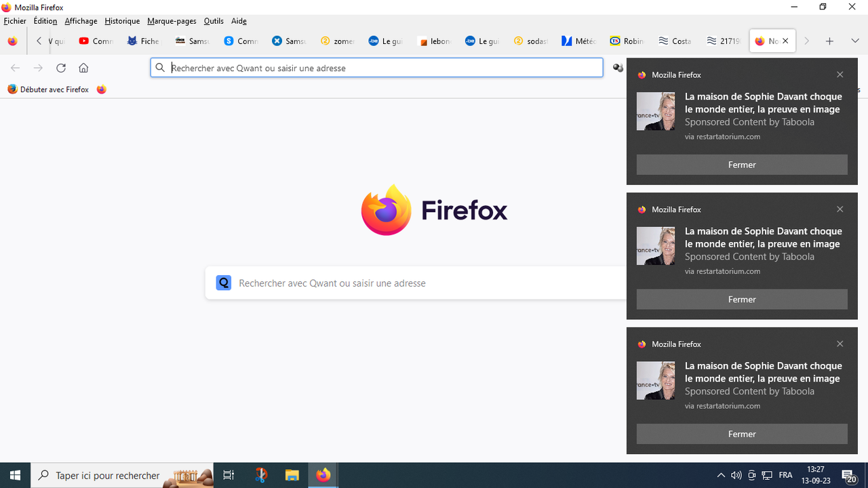The width and height of the screenshot is (868, 488).
Task: Open the network icon in tray
Action: tap(767, 476)
